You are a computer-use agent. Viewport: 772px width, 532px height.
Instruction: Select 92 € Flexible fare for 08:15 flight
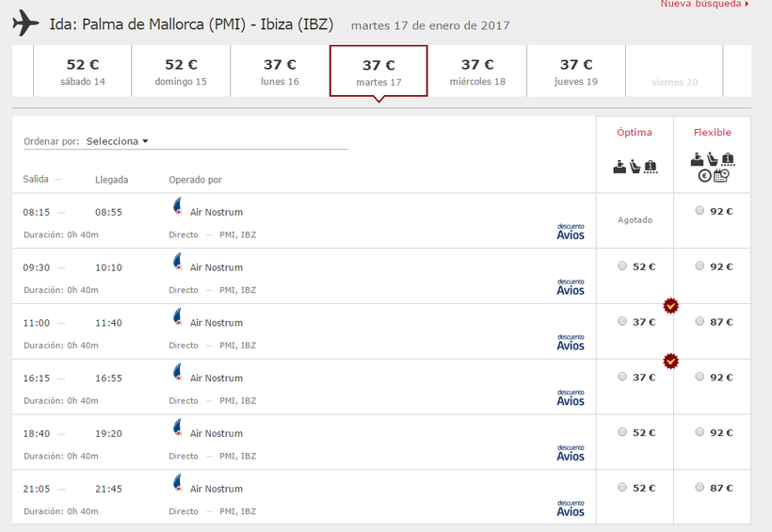[700, 211]
